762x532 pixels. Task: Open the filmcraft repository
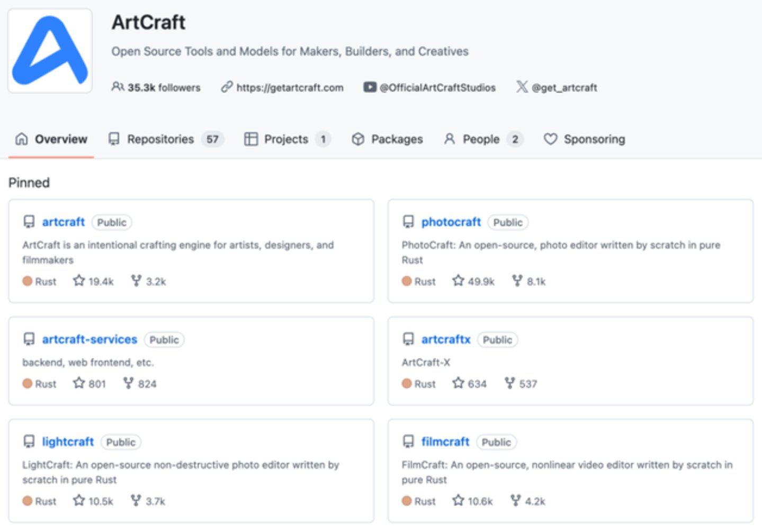tap(445, 441)
